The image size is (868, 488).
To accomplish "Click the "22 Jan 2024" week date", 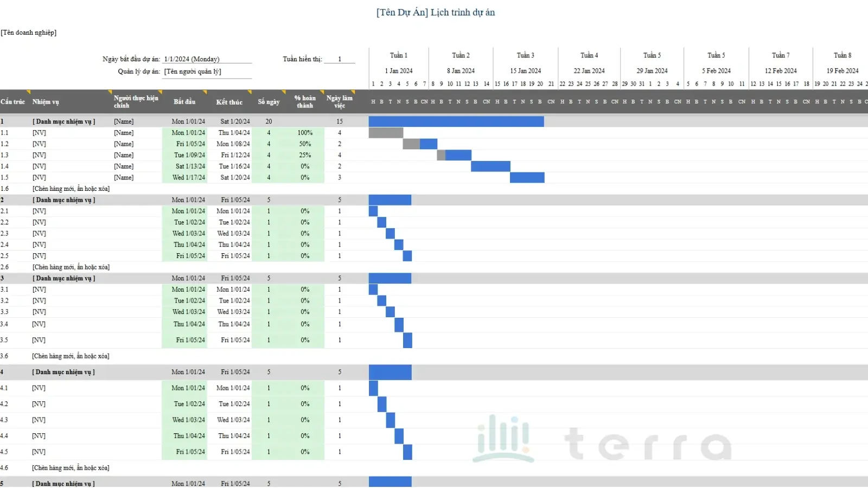I will pos(589,71).
